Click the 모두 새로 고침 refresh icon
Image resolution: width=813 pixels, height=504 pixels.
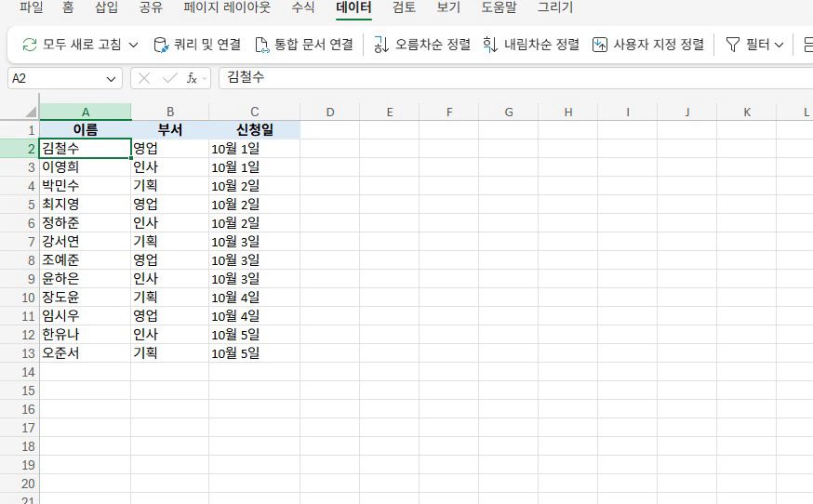(x=30, y=45)
